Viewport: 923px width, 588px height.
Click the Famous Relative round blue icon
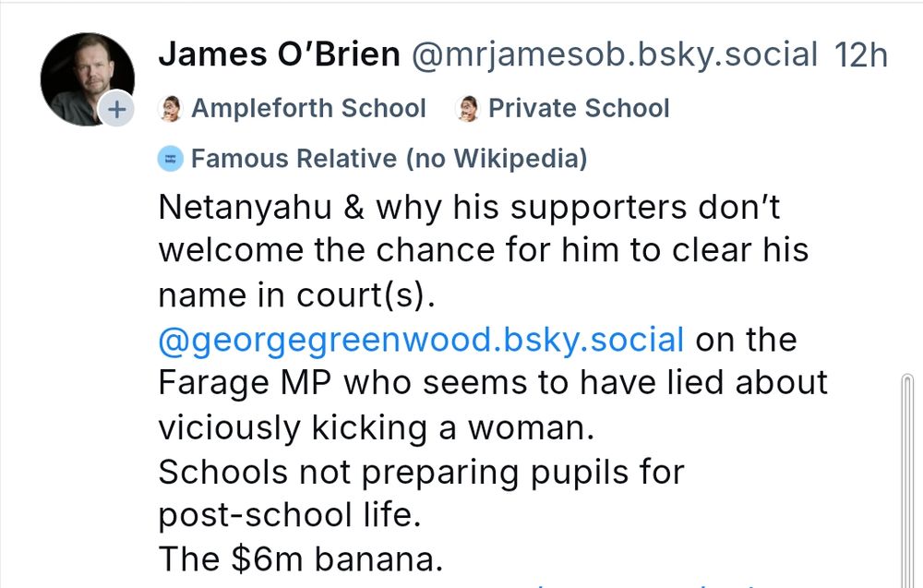(170, 159)
